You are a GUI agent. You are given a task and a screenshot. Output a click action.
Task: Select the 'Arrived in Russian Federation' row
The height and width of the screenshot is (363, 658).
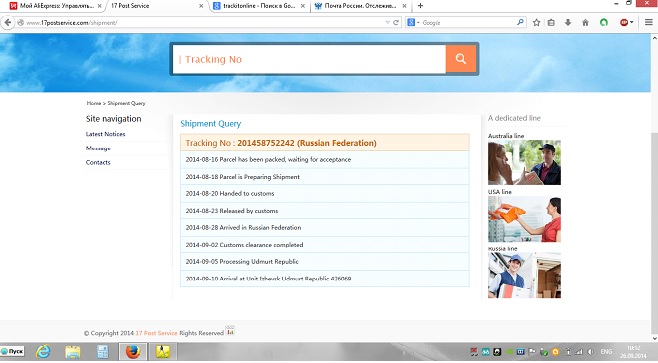click(x=324, y=227)
